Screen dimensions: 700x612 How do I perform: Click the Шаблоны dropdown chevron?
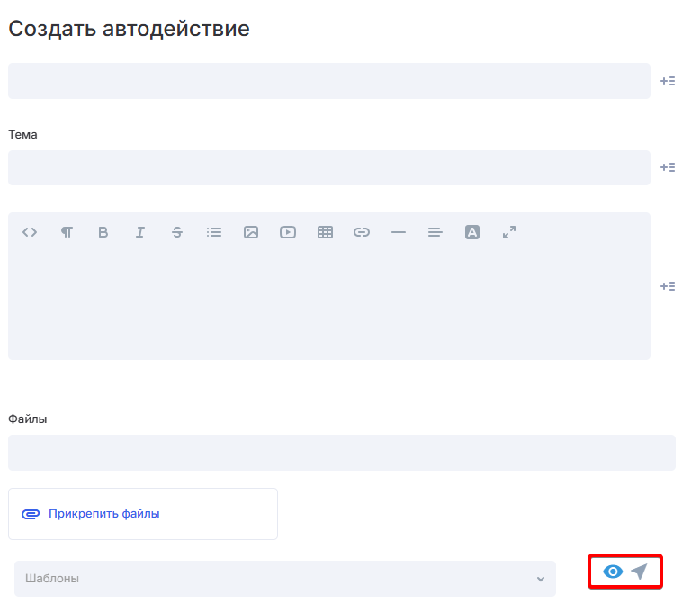[x=541, y=579]
